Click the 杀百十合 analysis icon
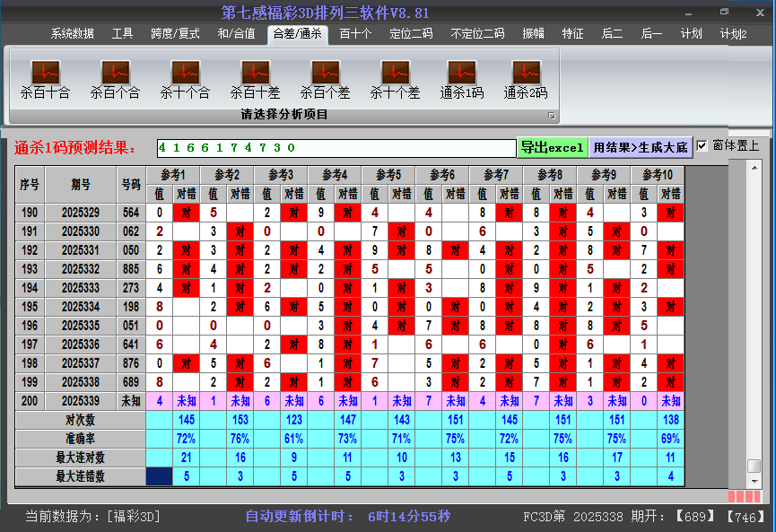Viewport: 776px width, 532px height. (x=45, y=73)
